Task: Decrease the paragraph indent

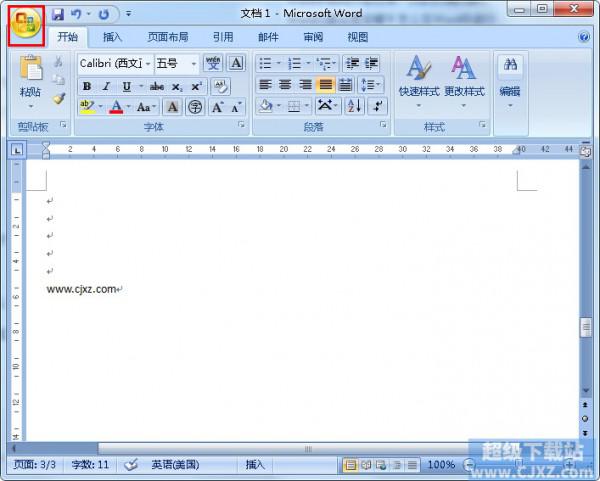Action: (x=352, y=64)
